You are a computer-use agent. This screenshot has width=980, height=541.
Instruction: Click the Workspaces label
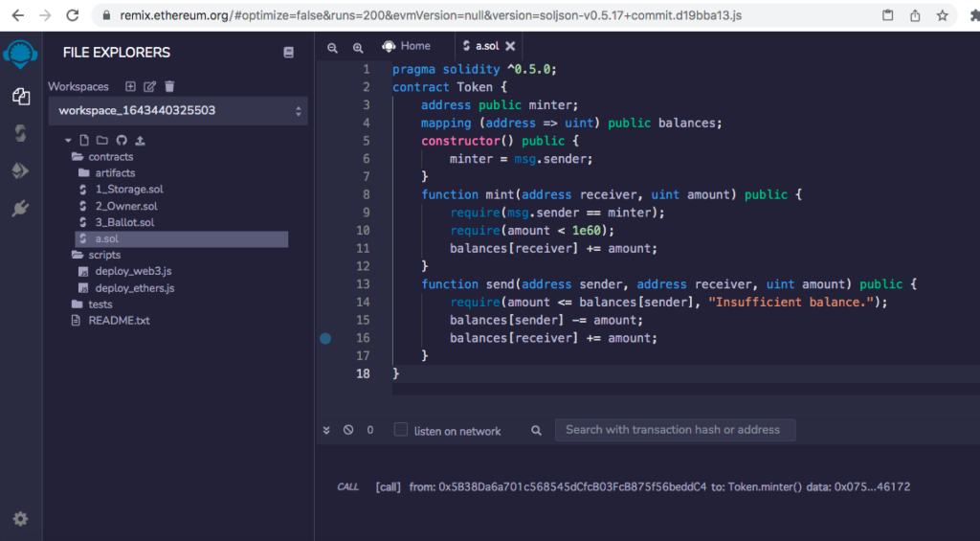tap(78, 86)
